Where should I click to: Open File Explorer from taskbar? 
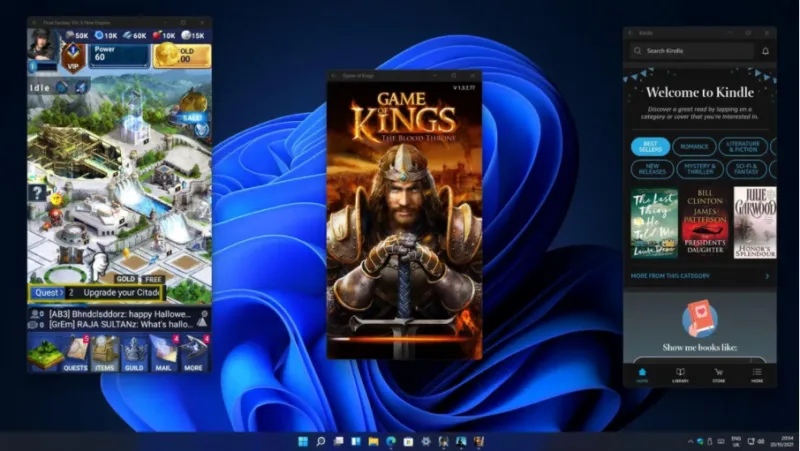(373, 441)
